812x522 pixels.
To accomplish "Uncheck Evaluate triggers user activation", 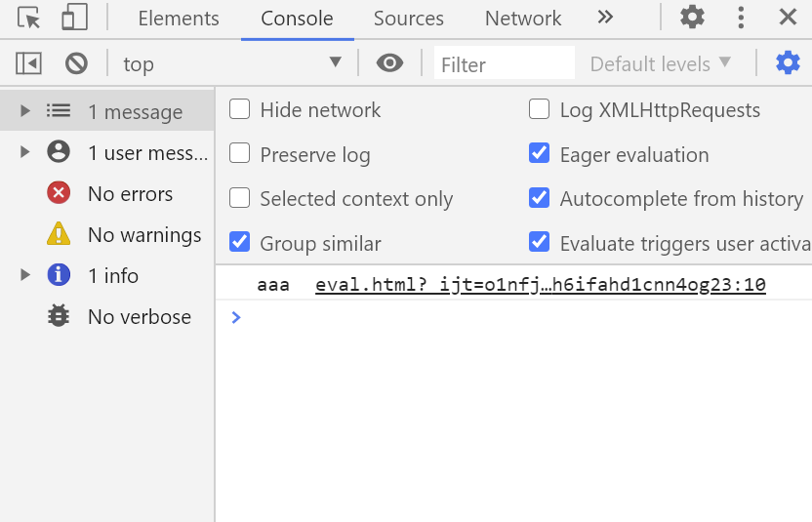I will point(539,242).
